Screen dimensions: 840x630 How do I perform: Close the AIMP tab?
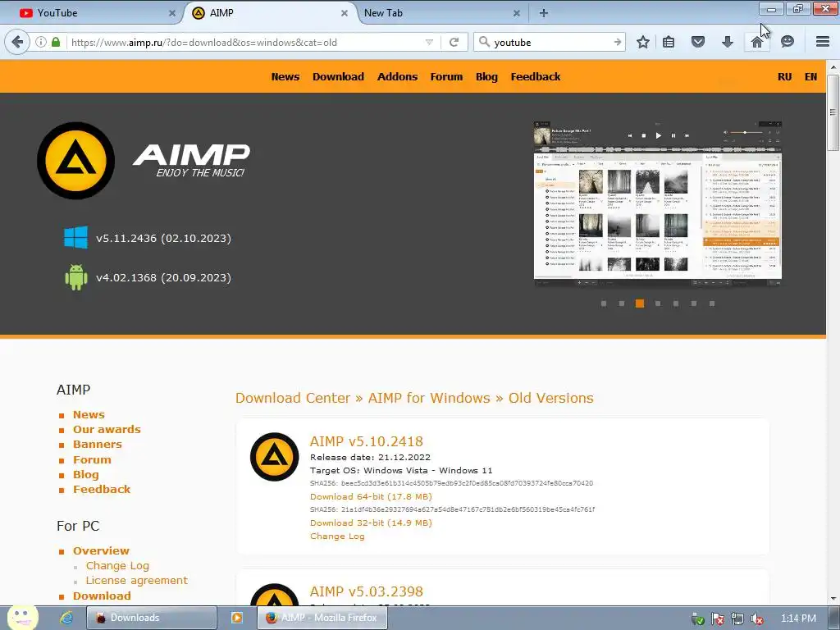pyautogui.click(x=345, y=13)
